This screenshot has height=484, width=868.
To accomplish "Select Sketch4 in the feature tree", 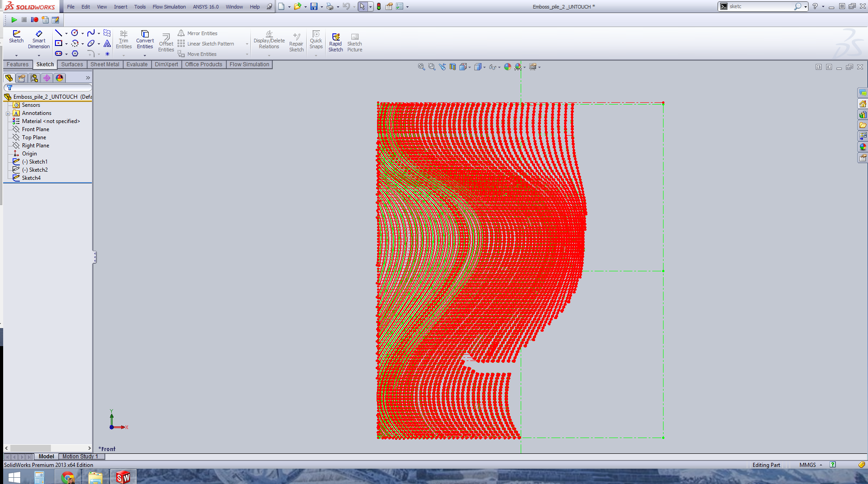I will point(31,178).
